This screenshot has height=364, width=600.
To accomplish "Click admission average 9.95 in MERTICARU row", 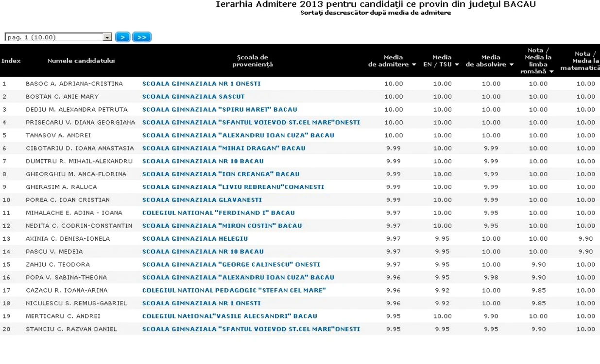I will click(x=394, y=316).
